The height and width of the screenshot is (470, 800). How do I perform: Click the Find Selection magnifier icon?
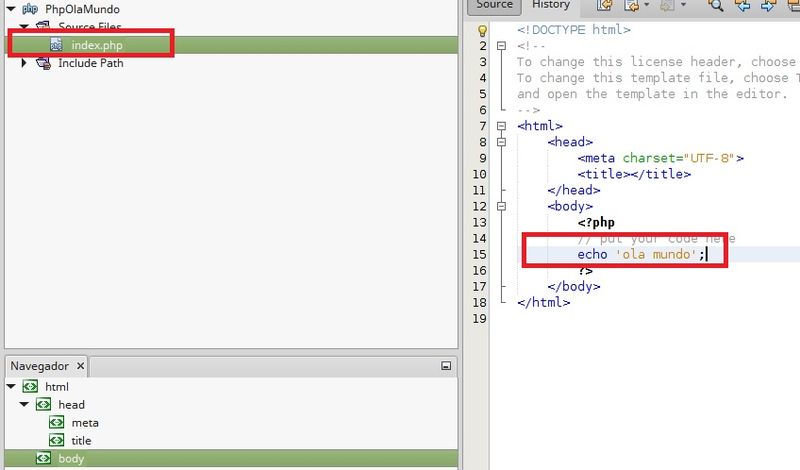[x=715, y=5]
